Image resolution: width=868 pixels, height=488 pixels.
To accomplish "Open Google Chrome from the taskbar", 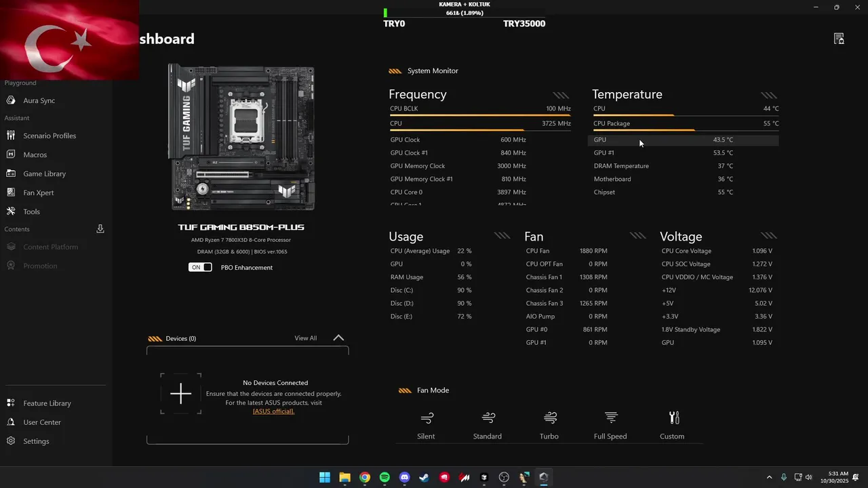I will coord(365,477).
